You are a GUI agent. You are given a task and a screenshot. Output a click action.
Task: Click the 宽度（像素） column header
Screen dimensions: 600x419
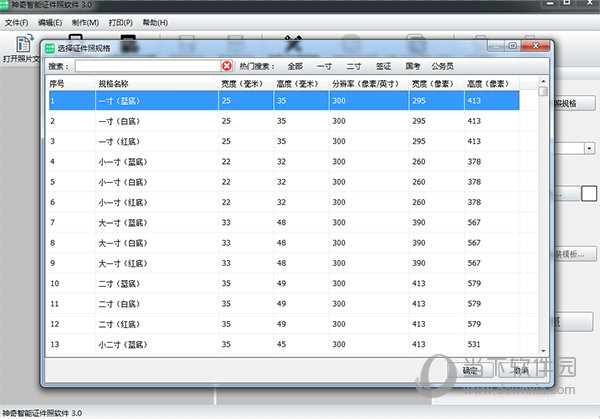point(436,84)
